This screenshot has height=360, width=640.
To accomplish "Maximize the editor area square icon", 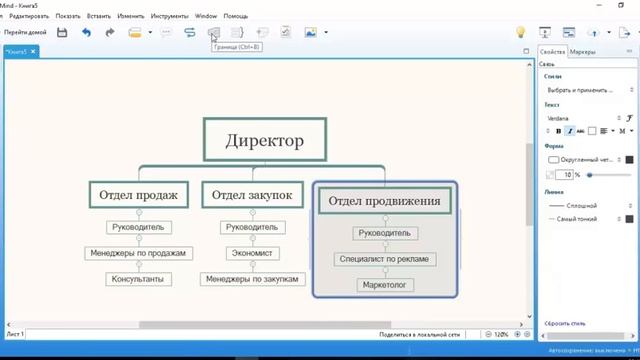I will pos(526,51).
